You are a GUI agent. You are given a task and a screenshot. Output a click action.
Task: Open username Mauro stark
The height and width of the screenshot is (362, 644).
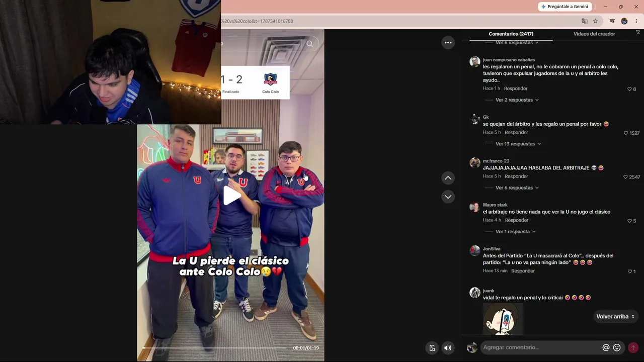tap(495, 205)
